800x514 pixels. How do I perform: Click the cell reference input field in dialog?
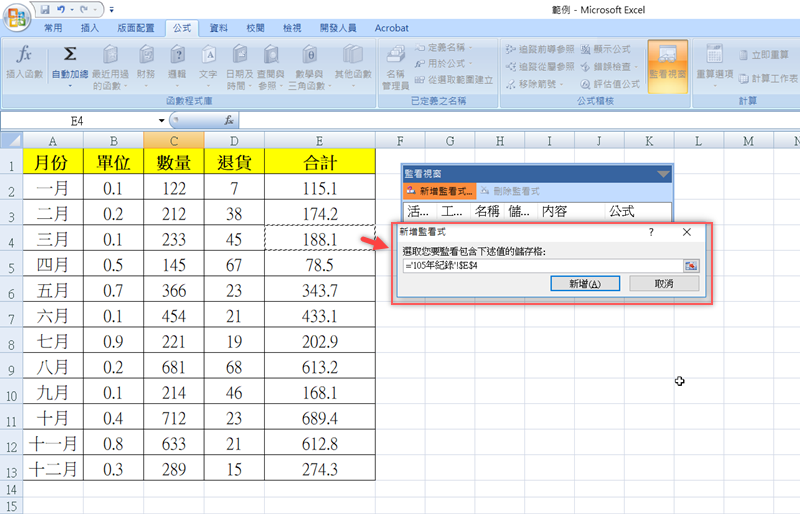(540, 266)
